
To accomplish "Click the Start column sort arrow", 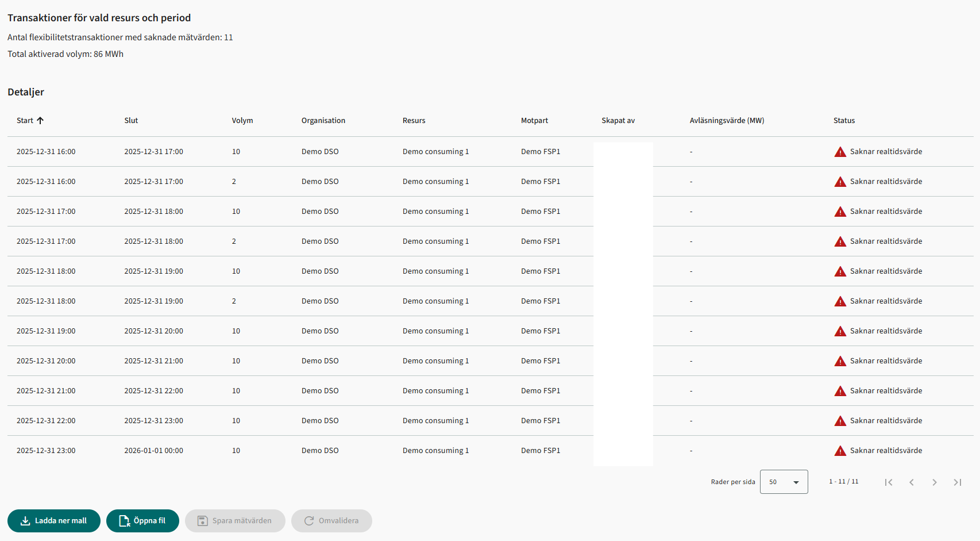I will click(40, 121).
